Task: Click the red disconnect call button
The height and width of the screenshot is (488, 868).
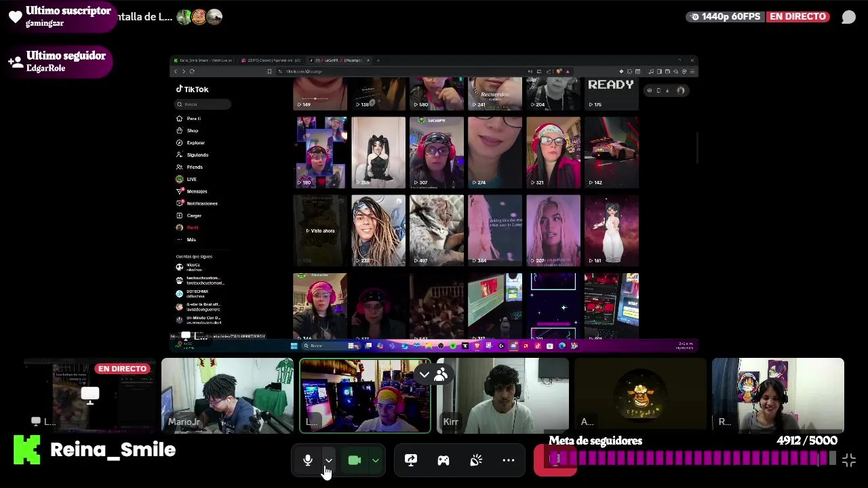Action: [555, 460]
